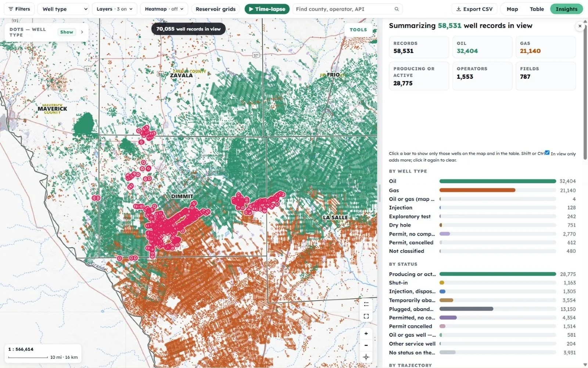Screen dimensions: 588x368
Task: Open the Heatmap dropdown
Action: point(164,9)
